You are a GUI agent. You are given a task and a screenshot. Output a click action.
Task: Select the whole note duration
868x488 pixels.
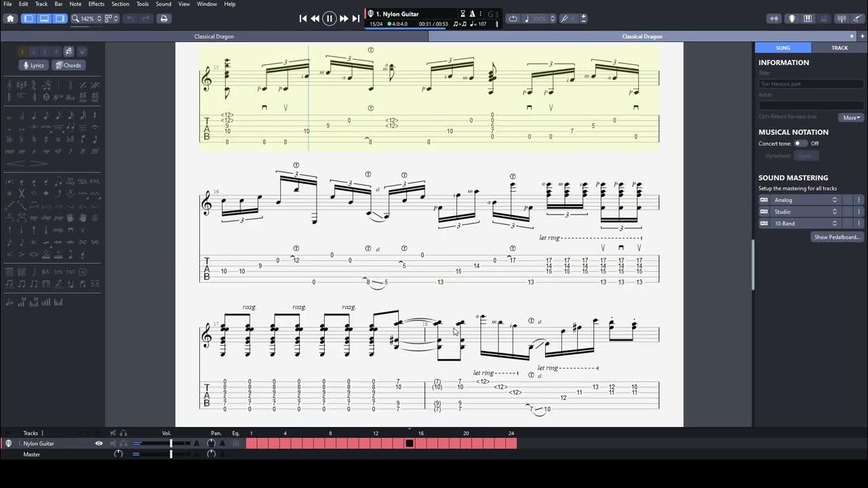coord(11,116)
